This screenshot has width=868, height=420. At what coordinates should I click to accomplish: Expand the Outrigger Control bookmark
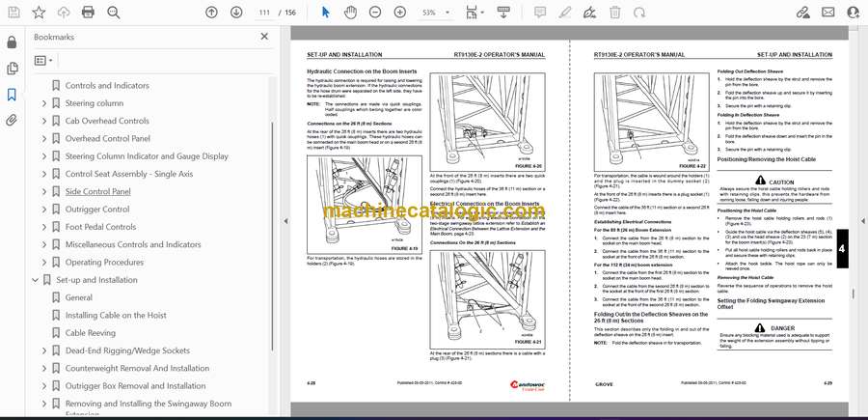[x=43, y=210]
